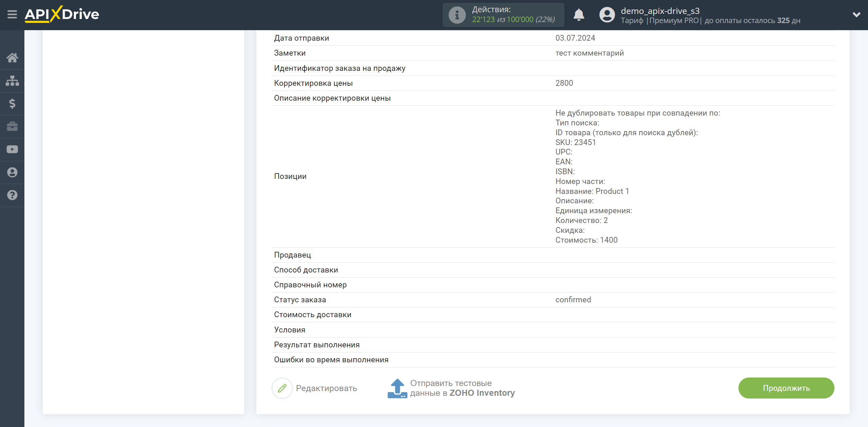This screenshot has height=427, width=868.
Task: Click 'Ошибки во время выполнения' label
Action: (x=331, y=360)
